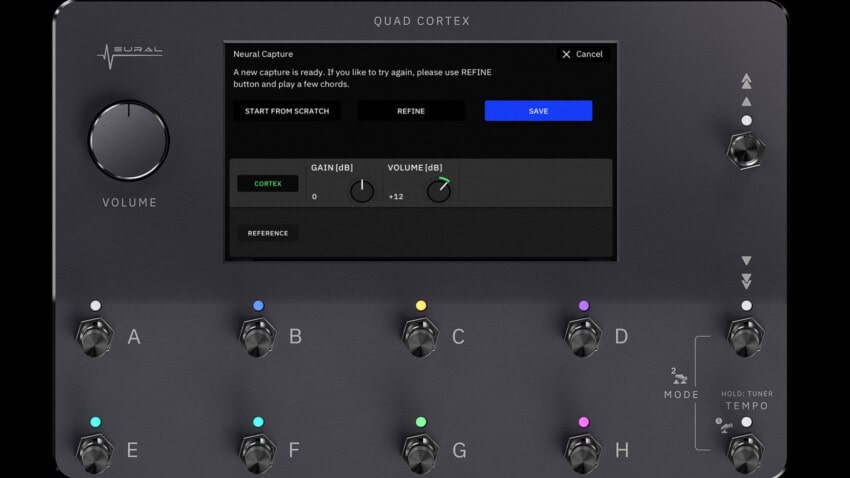Click the pink LED above footswitch H
The image size is (850, 478).
coord(583,422)
